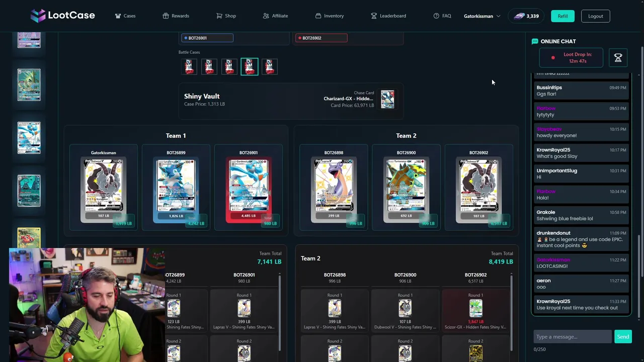Open the top sidebar card thumbnail

(x=29, y=40)
